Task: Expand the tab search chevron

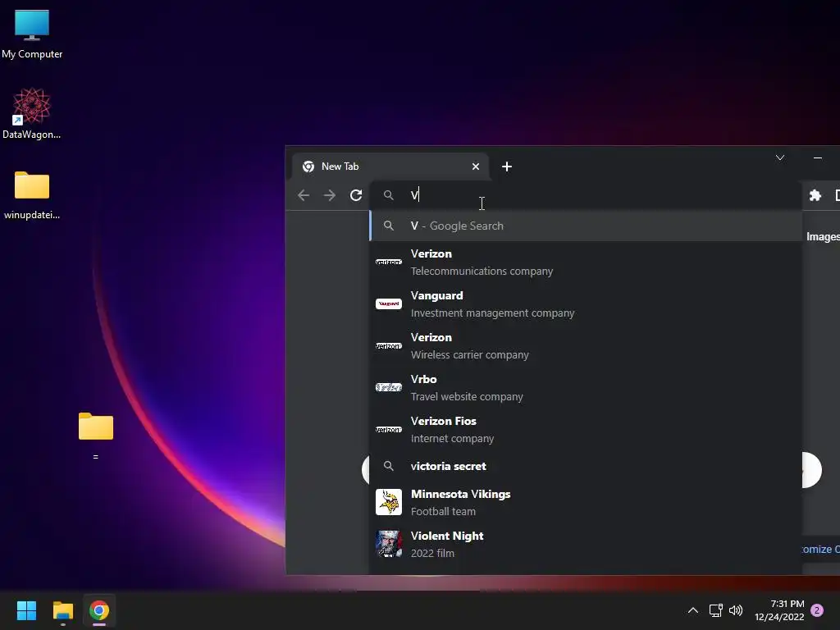Action: 780,157
